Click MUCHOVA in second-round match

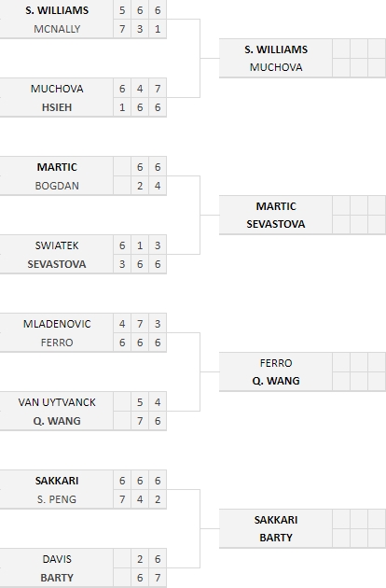click(276, 67)
